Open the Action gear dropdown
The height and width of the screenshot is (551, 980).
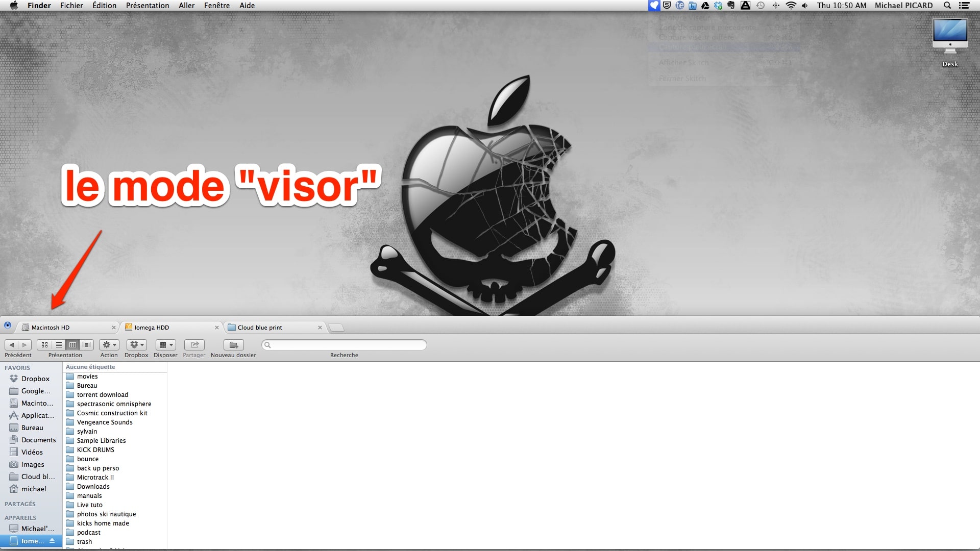coord(109,345)
